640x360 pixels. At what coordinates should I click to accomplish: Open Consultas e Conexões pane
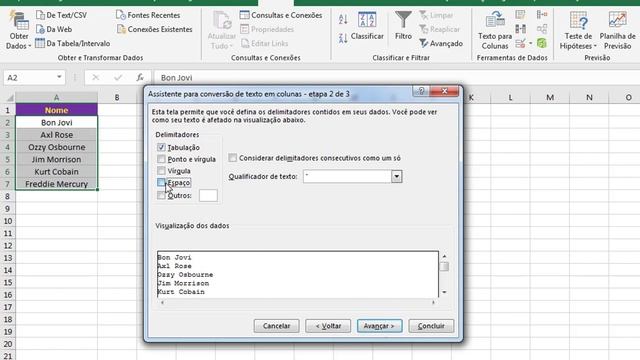click(x=281, y=15)
